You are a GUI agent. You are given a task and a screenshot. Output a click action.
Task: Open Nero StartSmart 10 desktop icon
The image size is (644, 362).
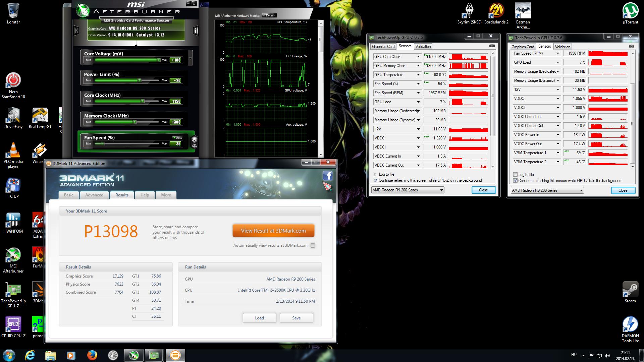pos(13,86)
